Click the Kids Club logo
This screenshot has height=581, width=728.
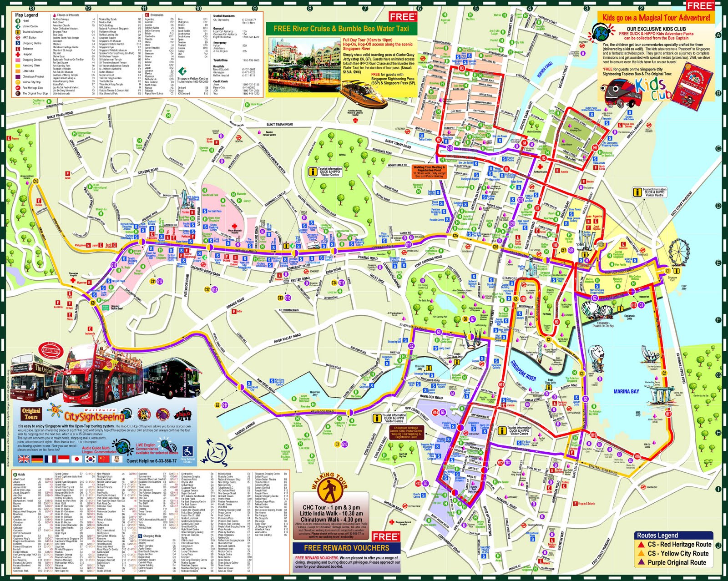point(653,88)
